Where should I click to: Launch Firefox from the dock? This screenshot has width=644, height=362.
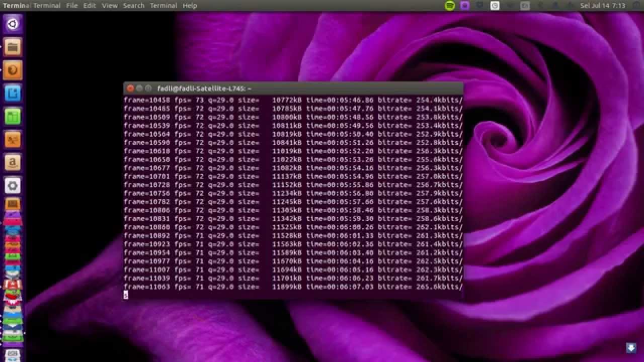point(13,70)
